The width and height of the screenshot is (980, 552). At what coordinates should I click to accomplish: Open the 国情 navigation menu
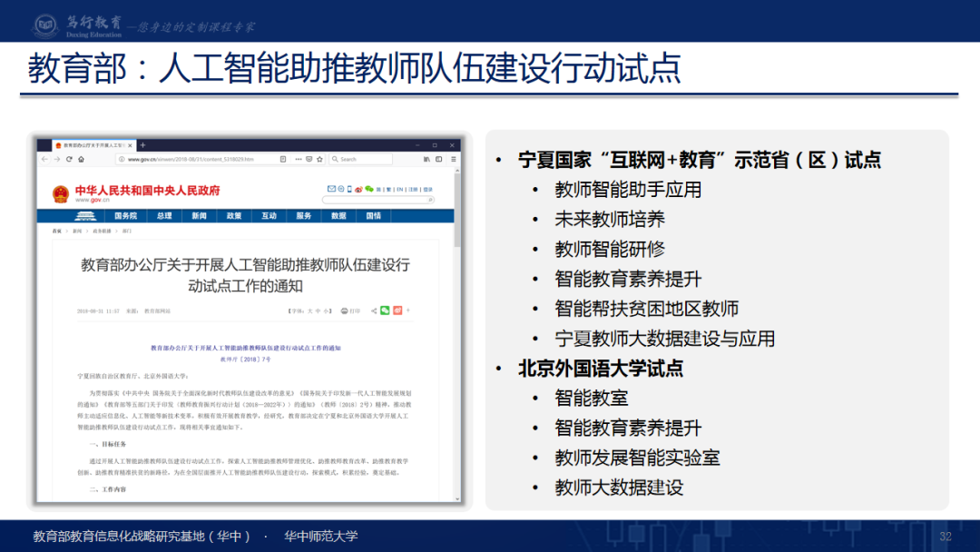[x=374, y=216]
